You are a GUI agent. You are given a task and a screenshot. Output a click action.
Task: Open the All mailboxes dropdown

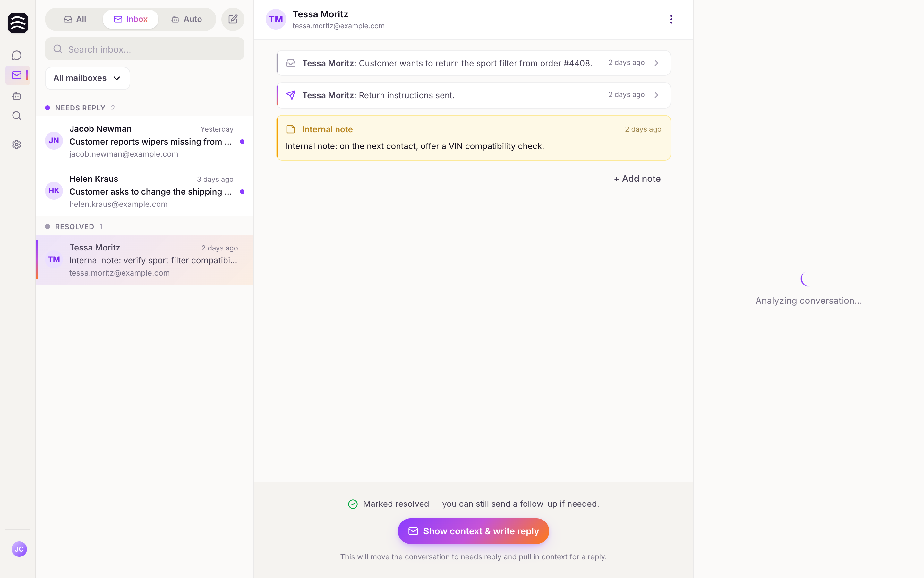click(88, 78)
